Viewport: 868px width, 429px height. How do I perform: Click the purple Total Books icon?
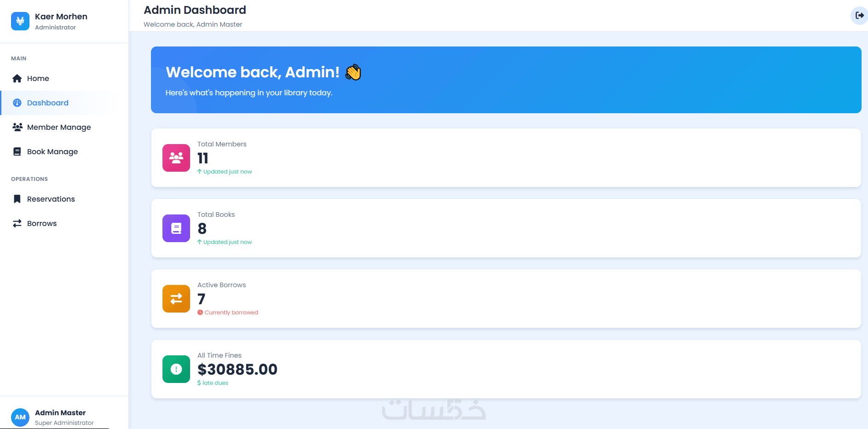(176, 228)
